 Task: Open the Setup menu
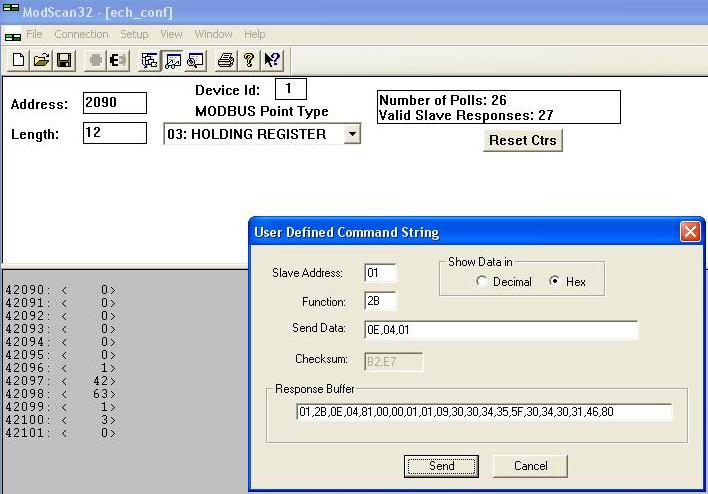[134, 34]
